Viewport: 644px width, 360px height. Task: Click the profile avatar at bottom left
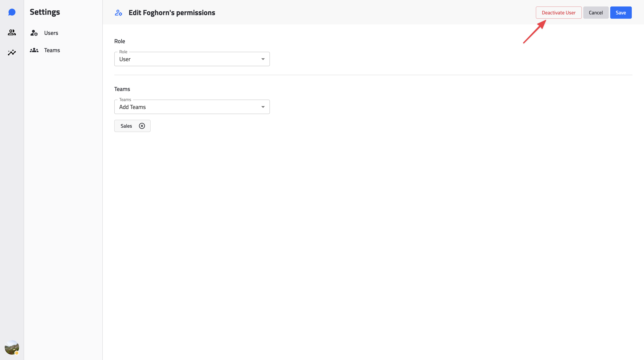(x=12, y=347)
